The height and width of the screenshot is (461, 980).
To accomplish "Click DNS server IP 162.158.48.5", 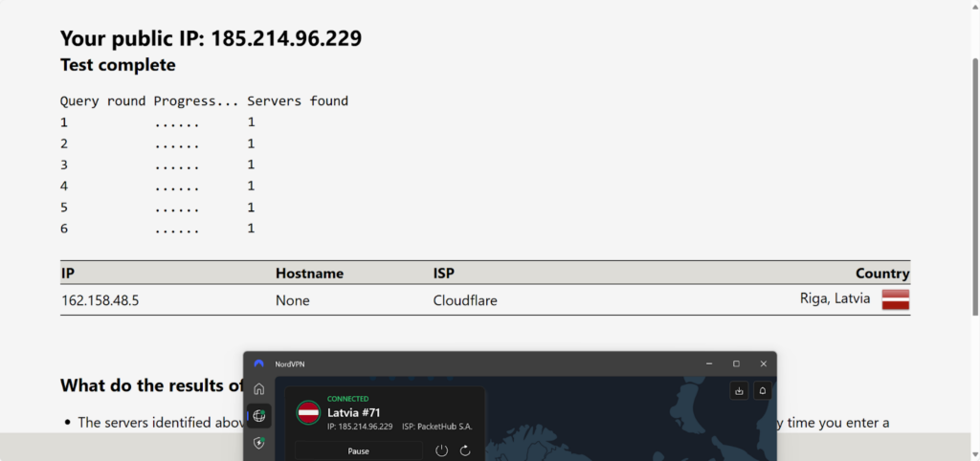I will pyautogui.click(x=100, y=300).
